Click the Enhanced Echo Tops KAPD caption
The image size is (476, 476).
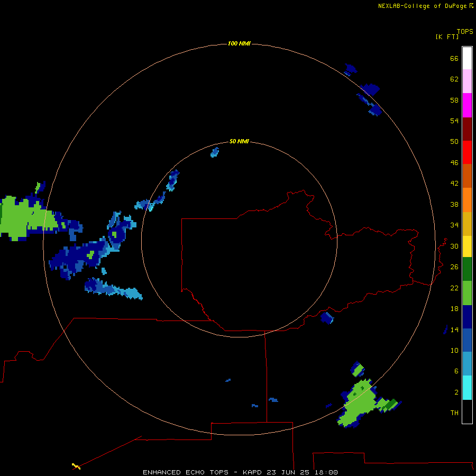pyautogui.click(x=240, y=472)
